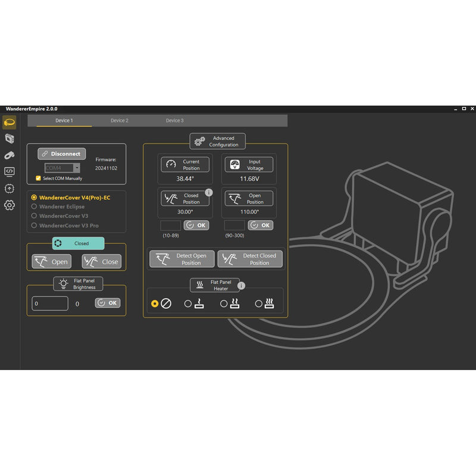Focus the flat panel brightness input

50,303
